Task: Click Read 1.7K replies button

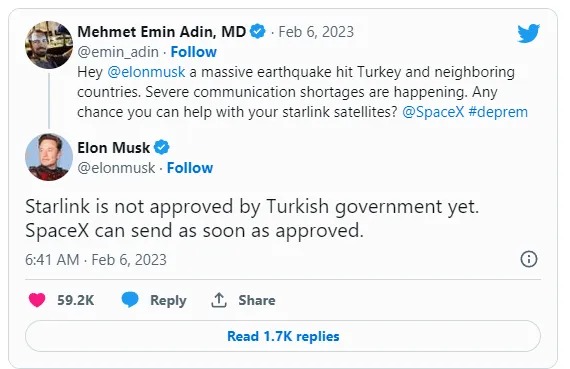Action: pos(283,336)
